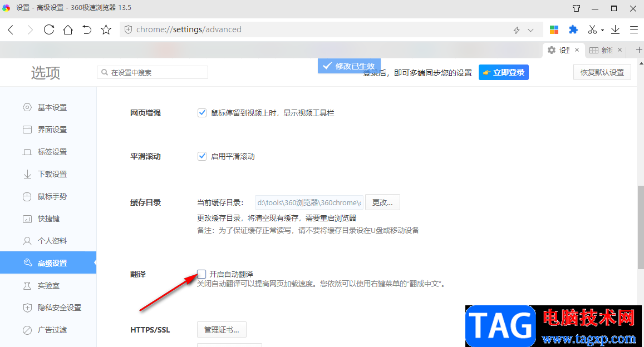Viewport: 644px width, 347px height.
Task: Click the browser address bar URL
Action: click(189, 29)
